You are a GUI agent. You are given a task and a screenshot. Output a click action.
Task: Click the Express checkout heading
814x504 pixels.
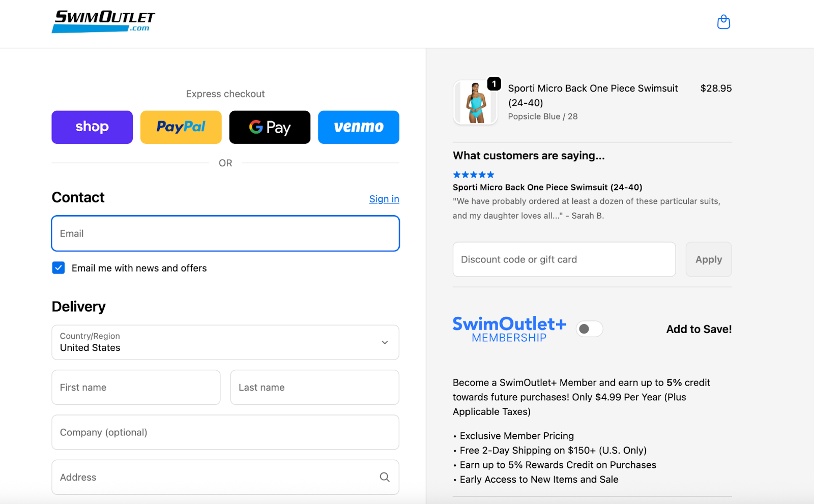click(225, 94)
